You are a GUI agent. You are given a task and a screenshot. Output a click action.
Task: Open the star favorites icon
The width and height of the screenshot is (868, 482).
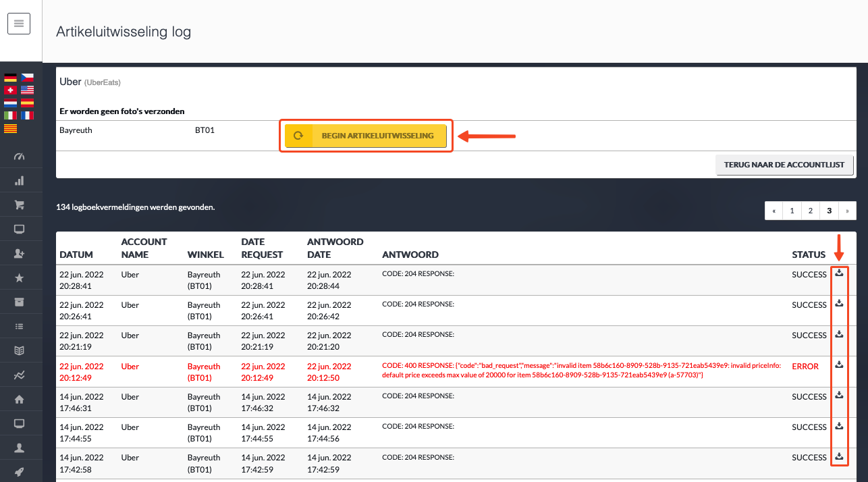tap(19, 277)
